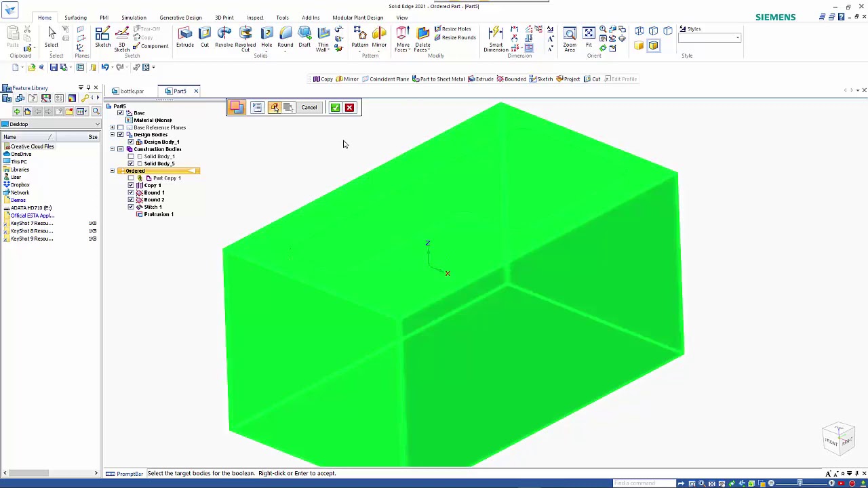868x488 pixels.
Task: Activate Smart Dimension tool
Action: point(496,38)
